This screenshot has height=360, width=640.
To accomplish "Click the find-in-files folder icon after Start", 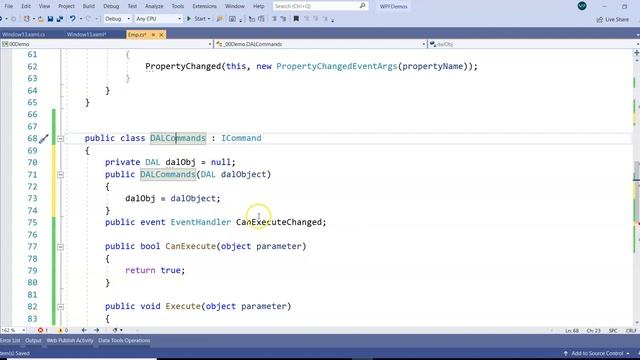I will pyautogui.click(x=220, y=19).
